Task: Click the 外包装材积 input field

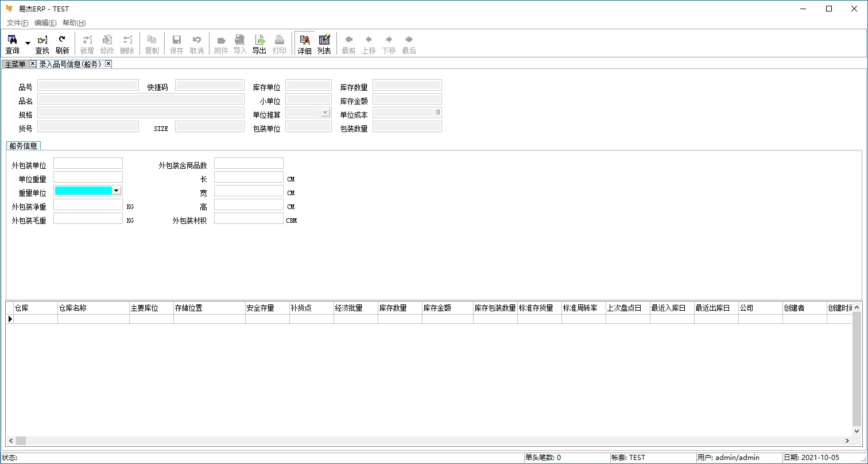Action: coord(249,218)
